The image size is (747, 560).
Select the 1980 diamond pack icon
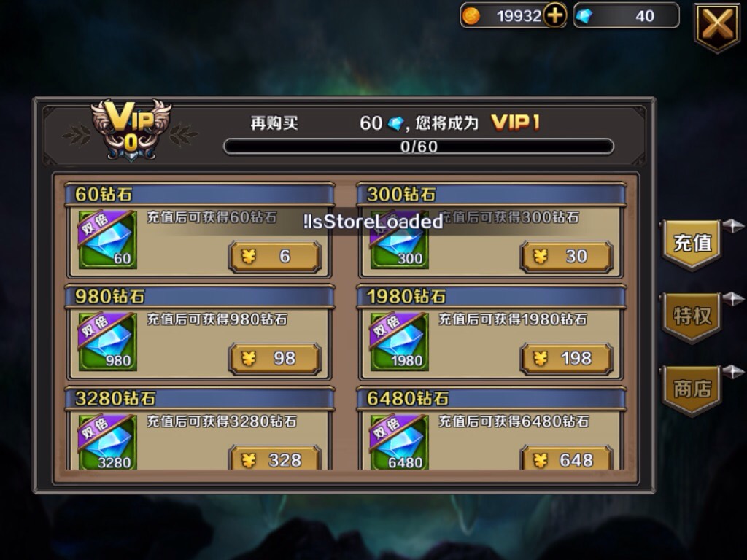point(399,341)
